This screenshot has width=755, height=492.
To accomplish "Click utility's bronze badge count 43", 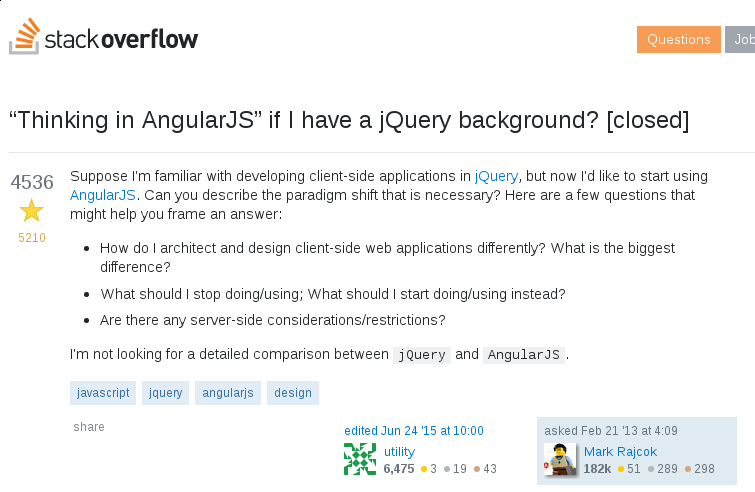I will pyautogui.click(x=485, y=469).
